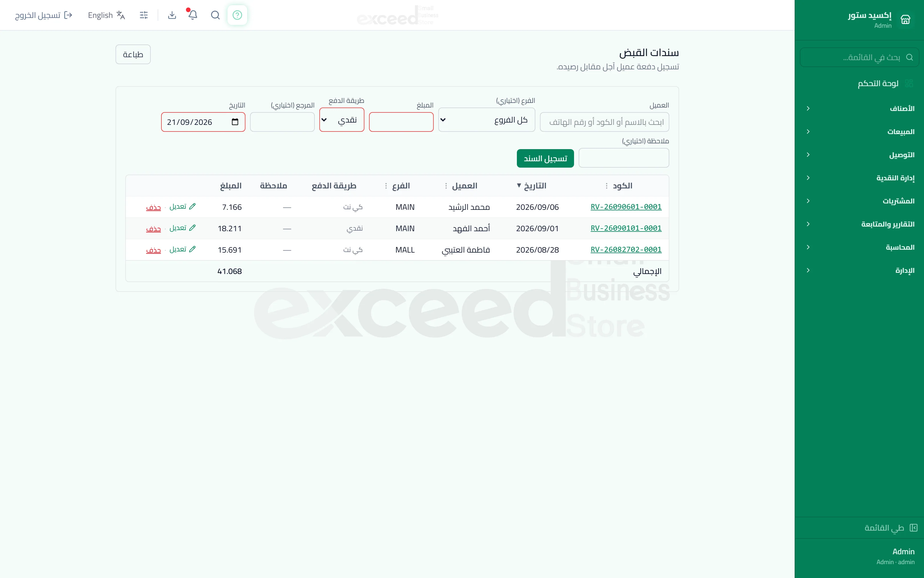Expand التقارير والمتابعة sidebar section

pos(859,224)
